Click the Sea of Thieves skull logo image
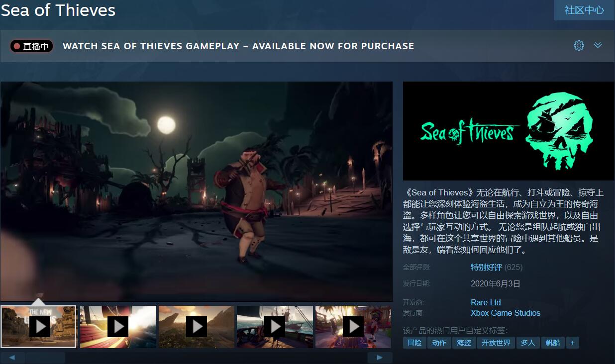This screenshot has height=364, width=615. [509, 131]
